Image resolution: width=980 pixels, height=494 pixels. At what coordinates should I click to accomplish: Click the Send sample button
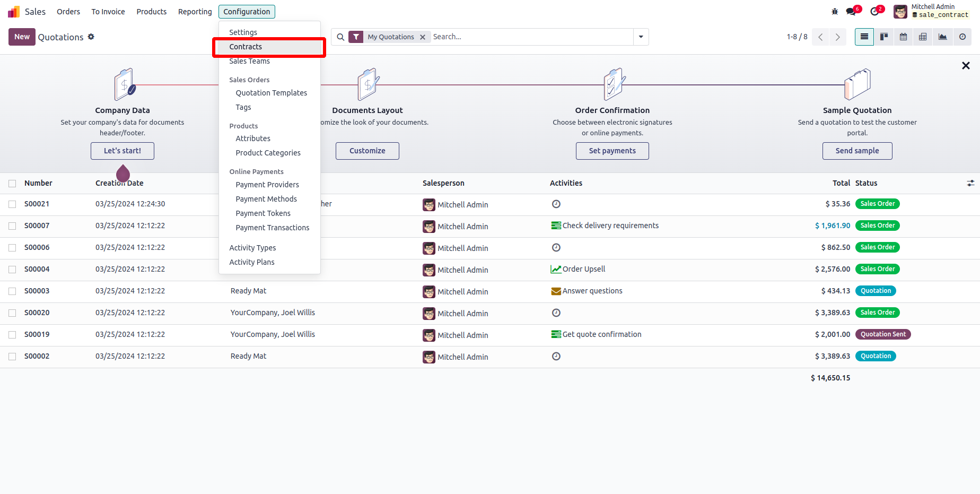coord(857,151)
